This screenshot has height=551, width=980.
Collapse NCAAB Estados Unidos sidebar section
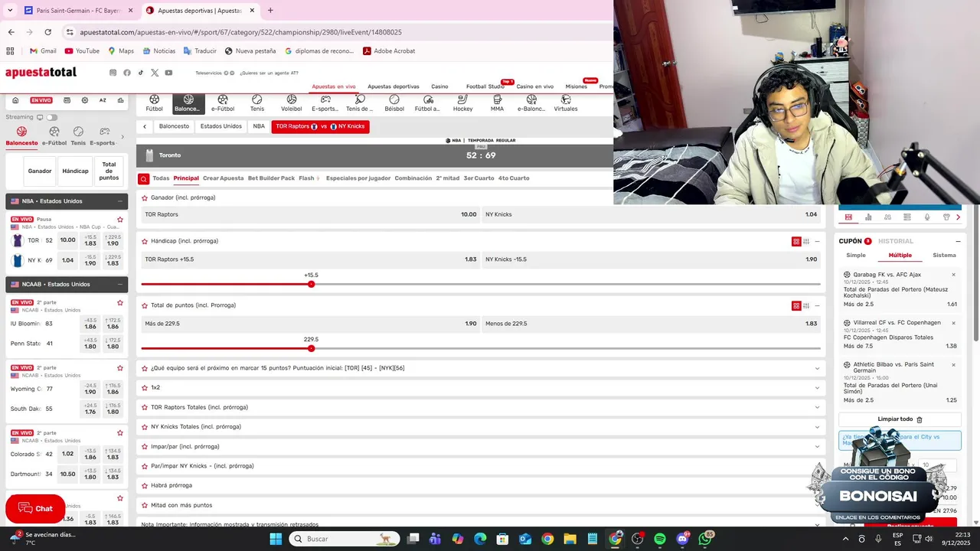tap(120, 285)
